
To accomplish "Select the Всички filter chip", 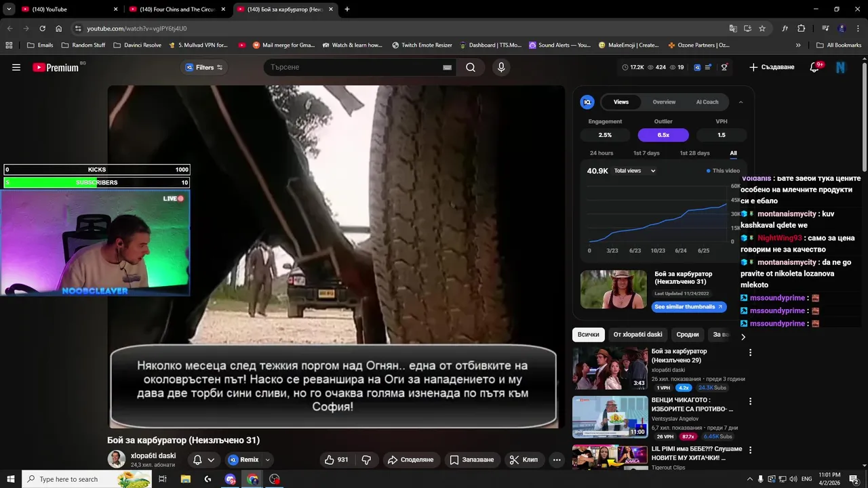I will point(589,334).
